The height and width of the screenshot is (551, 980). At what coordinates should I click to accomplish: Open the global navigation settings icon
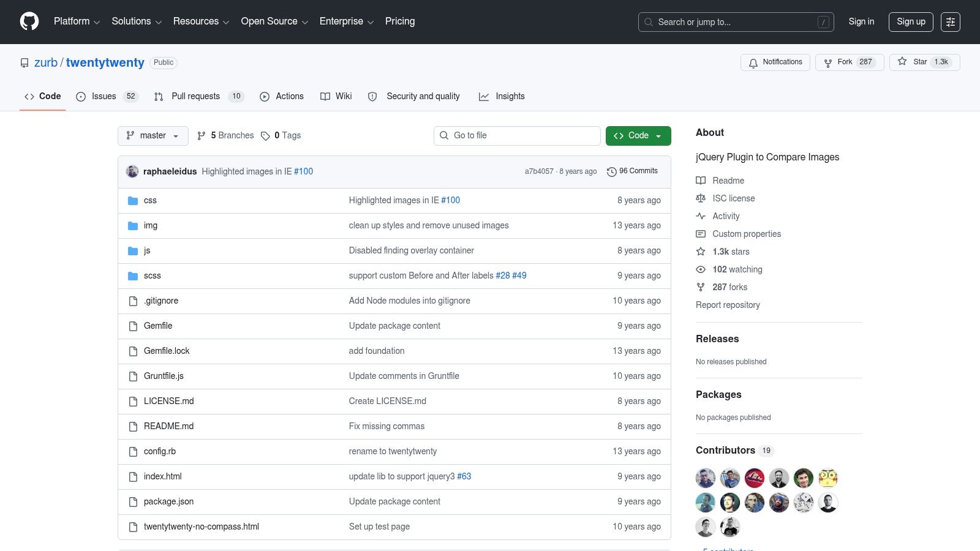(951, 22)
